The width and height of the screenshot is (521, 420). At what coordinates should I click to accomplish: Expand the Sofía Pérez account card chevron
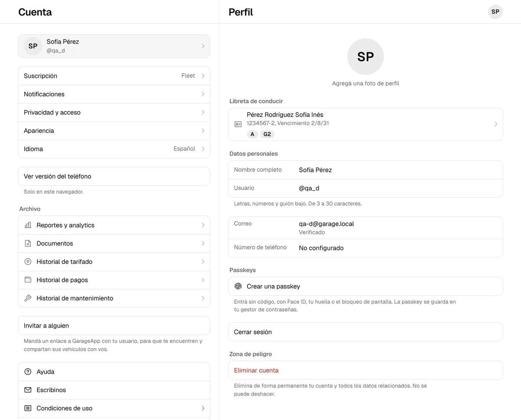[x=203, y=46]
